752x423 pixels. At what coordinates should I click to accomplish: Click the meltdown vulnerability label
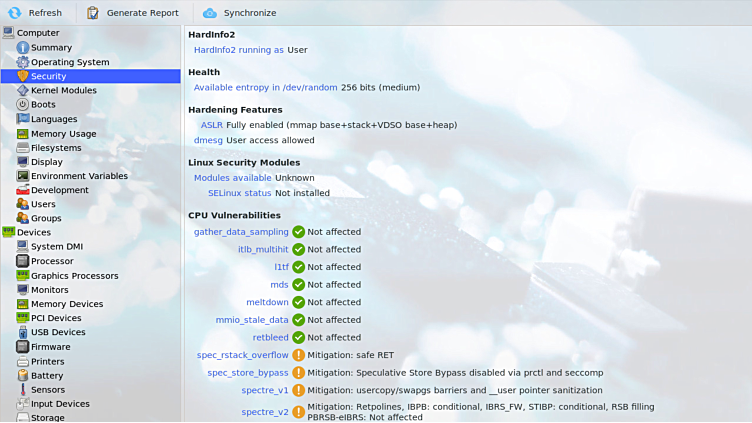coord(267,302)
